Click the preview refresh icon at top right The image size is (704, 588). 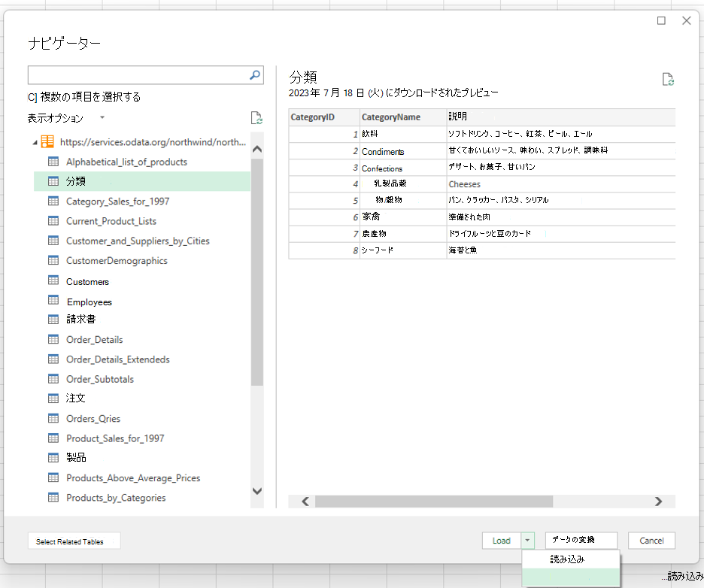click(x=668, y=80)
